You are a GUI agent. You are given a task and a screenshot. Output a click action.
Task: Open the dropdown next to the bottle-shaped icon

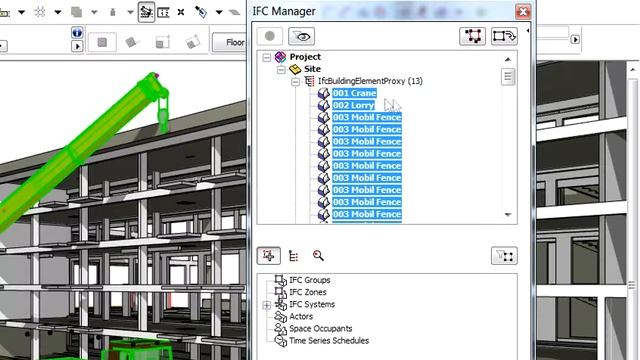point(130,12)
